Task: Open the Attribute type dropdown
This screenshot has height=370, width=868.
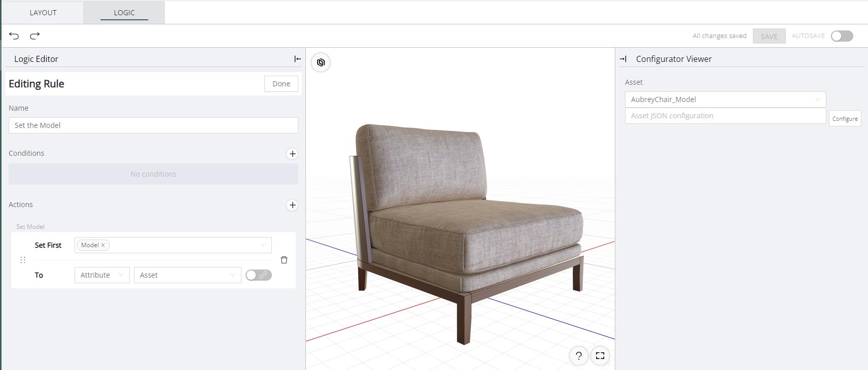Action: pos(102,275)
